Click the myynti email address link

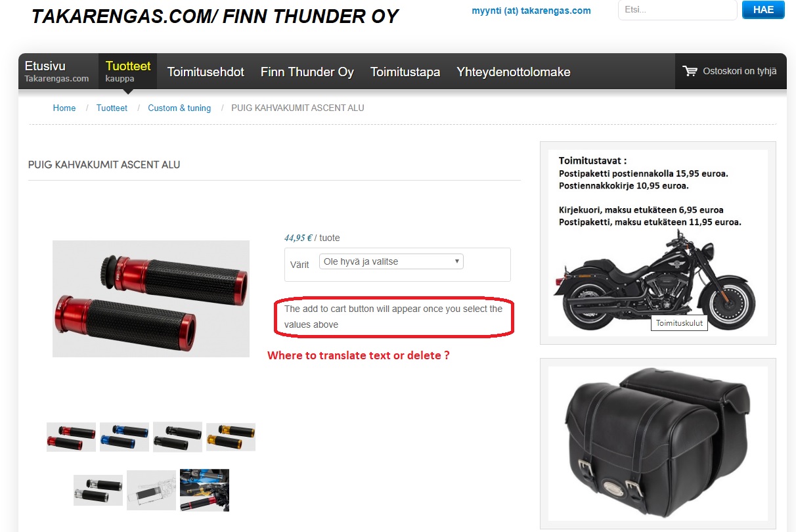tap(531, 11)
